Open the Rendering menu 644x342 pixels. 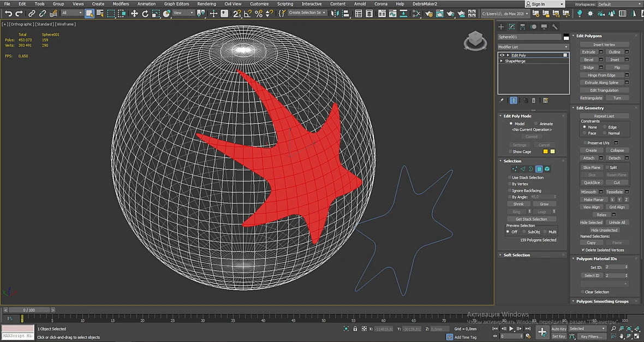point(206,4)
